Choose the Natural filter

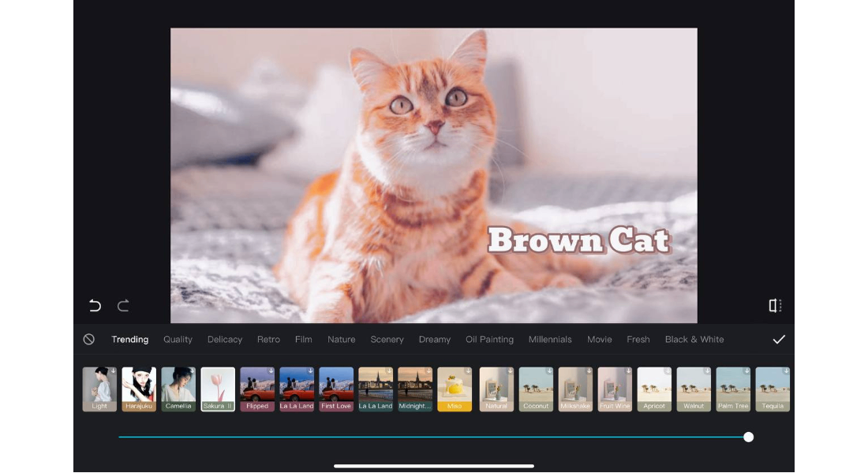496,389
